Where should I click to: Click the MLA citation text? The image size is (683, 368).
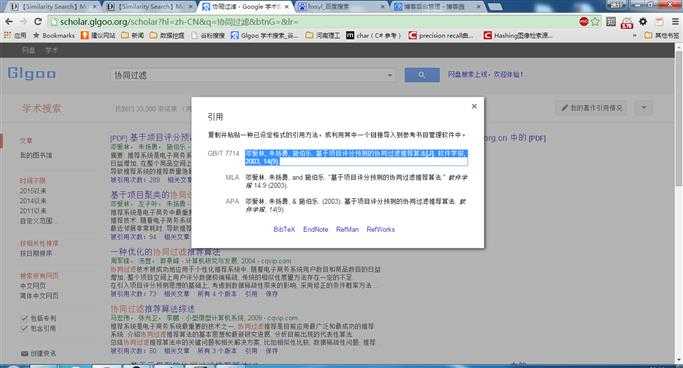coord(356,181)
